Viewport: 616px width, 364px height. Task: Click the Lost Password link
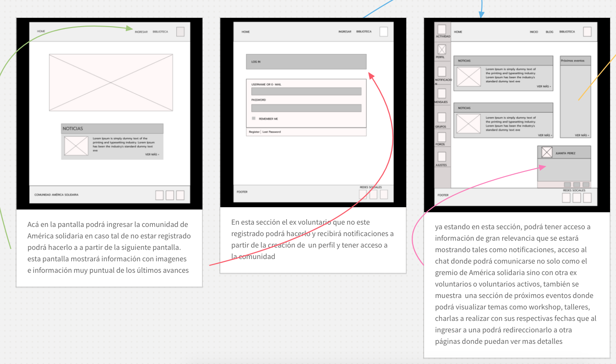(x=271, y=132)
